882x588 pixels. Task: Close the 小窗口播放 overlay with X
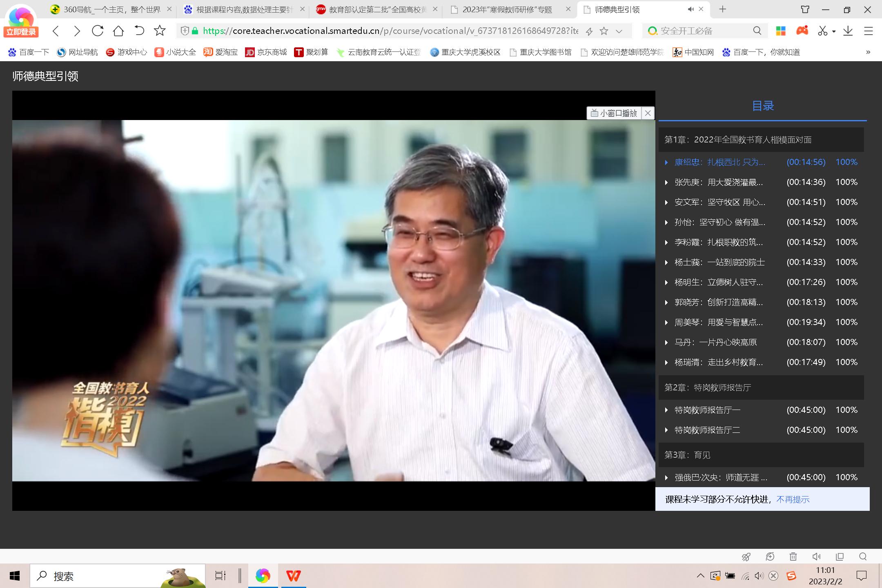point(648,113)
